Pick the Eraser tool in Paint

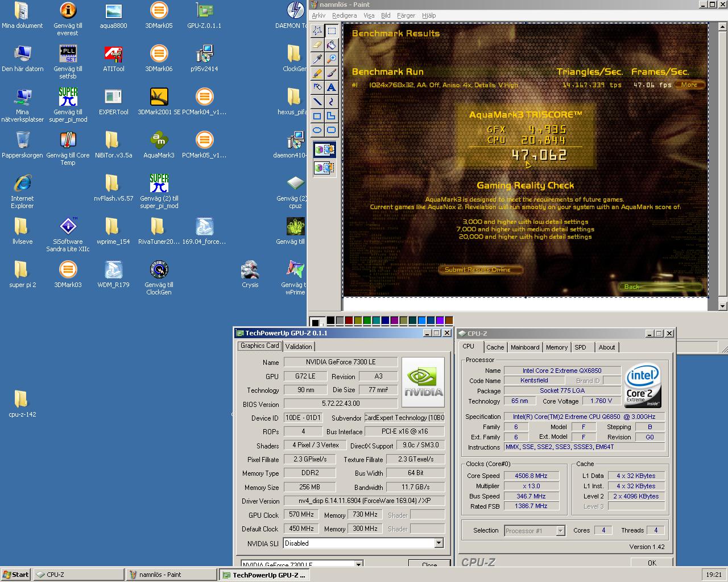tap(317, 45)
